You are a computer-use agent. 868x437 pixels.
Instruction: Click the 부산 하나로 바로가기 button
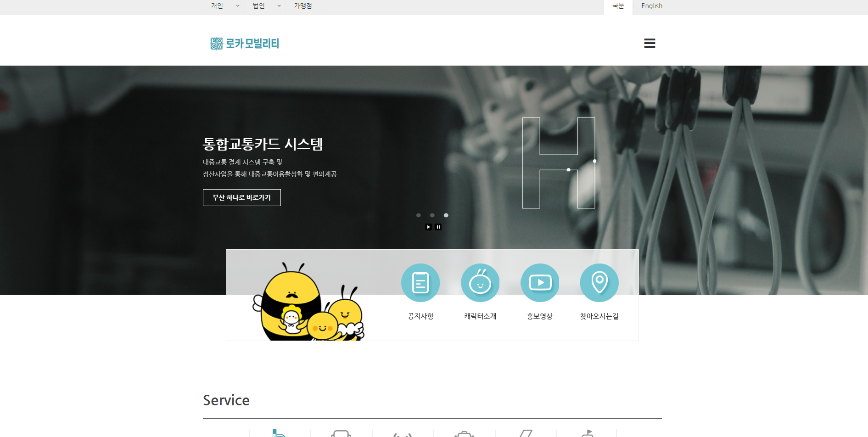241,197
